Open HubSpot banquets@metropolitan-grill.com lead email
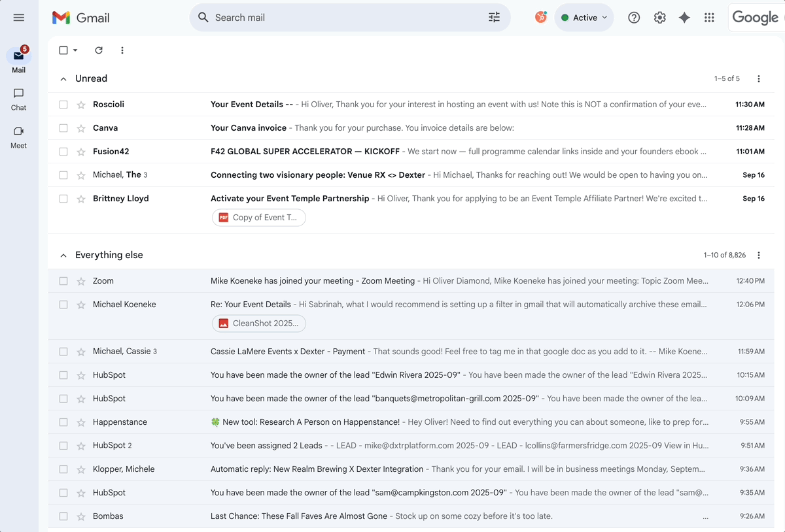The height and width of the screenshot is (532, 785). tap(411, 399)
